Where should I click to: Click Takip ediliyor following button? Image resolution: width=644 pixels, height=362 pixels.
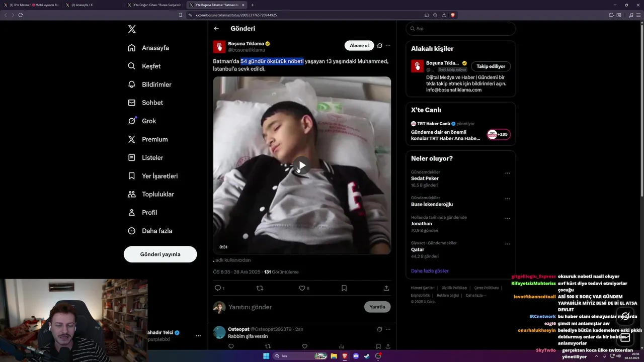coord(491,66)
